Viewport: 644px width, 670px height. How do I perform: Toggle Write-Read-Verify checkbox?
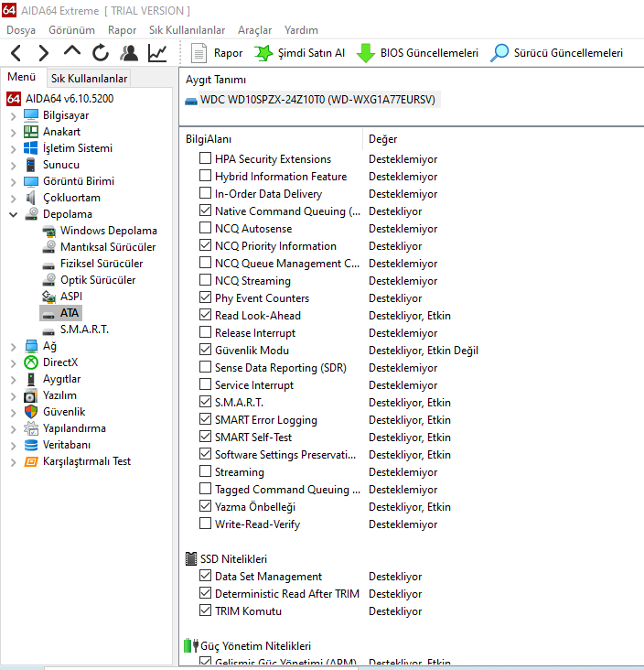tap(206, 523)
